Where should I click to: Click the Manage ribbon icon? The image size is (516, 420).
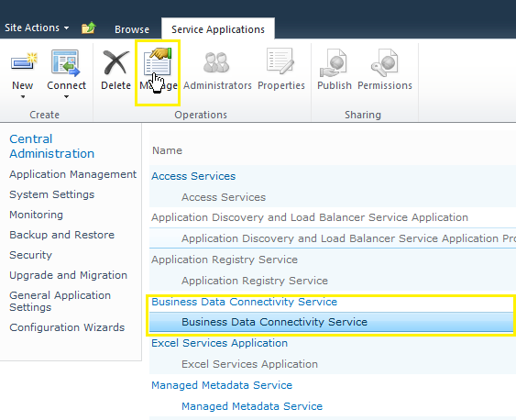(x=158, y=61)
